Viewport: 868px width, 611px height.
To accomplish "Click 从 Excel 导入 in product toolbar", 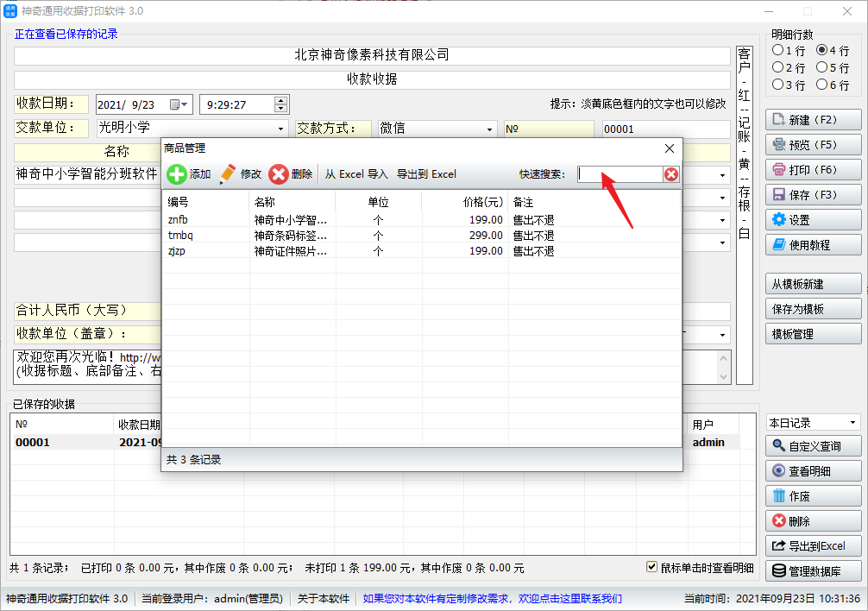I will 356,174.
